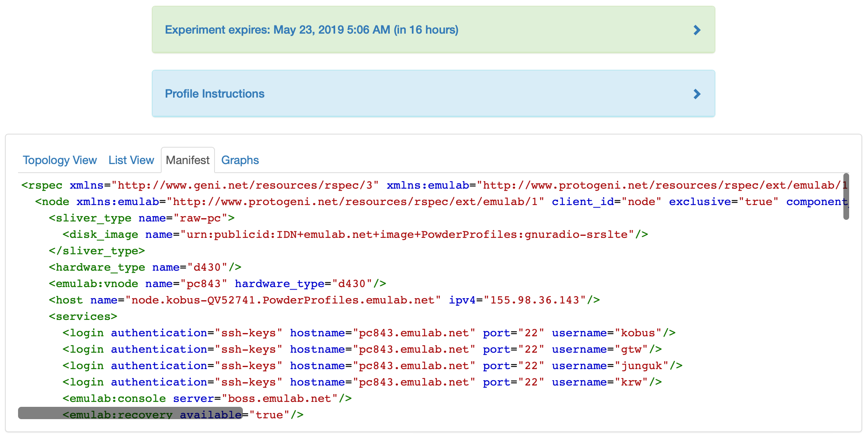Click the closing </sliver_type> tag

tap(97, 251)
